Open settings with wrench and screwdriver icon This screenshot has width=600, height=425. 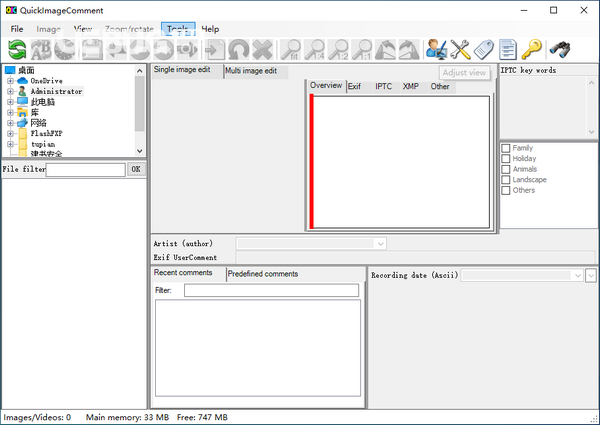[x=460, y=50]
